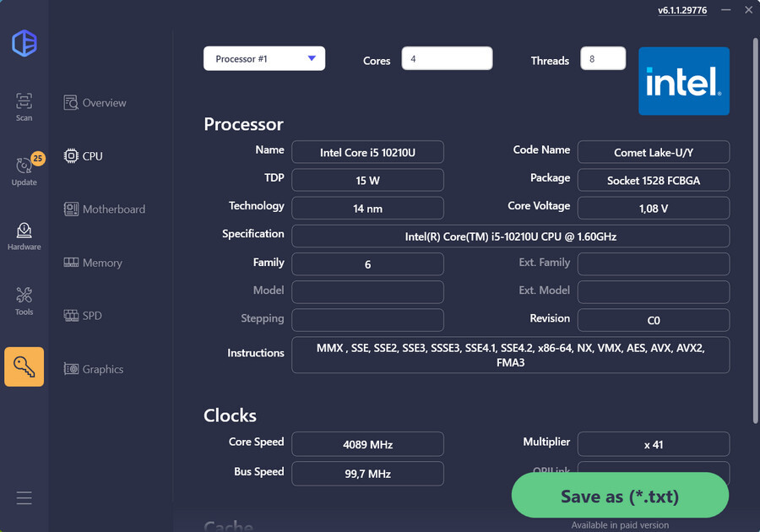Click the version number v6.1.1.29776 link
This screenshot has height=532, width=760.
(682, 10)
